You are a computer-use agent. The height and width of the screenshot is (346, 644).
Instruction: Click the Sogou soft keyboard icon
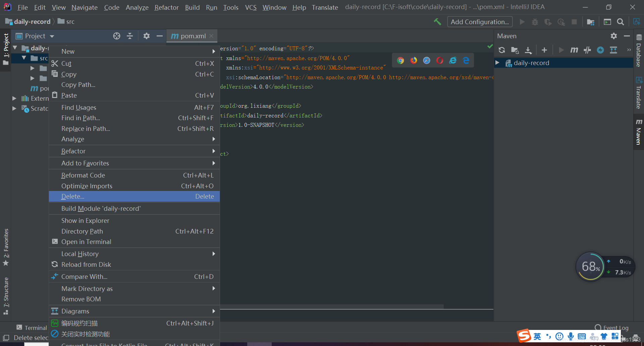pyautogui.click(x=582, y=336)
